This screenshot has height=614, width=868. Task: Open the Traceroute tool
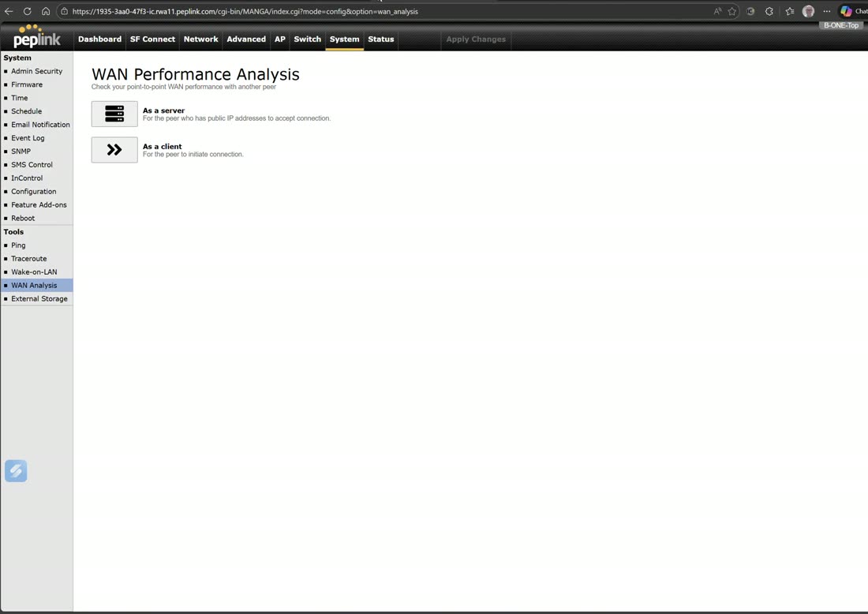pyautogui.click(x=36, y=259)
